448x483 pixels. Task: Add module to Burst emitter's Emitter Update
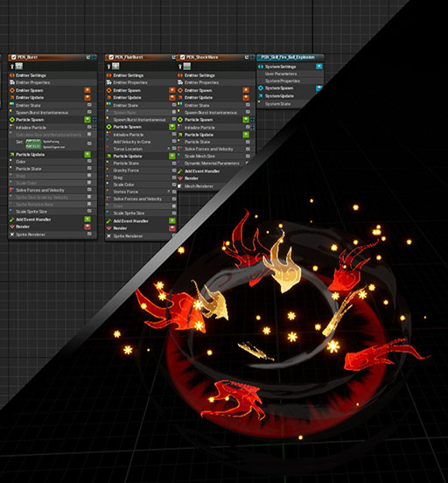(87, 97)
